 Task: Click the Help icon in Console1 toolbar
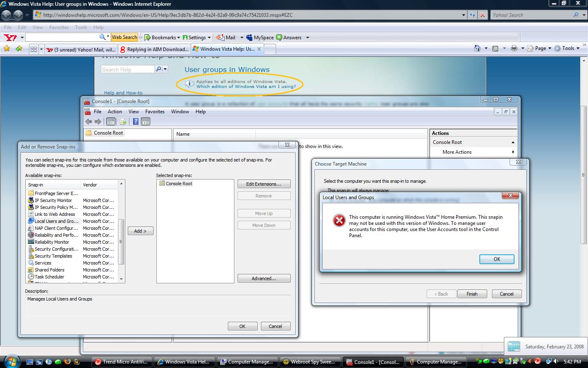[136, 121]
